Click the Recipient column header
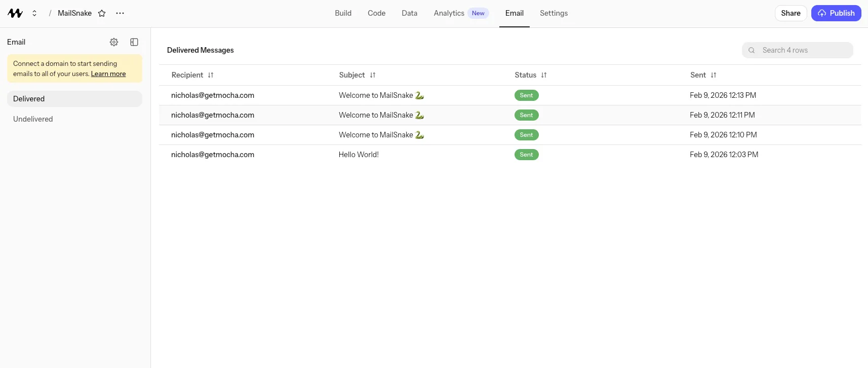Image resolution: width=868 pixels, height=368 pixels. click(187, 75)
